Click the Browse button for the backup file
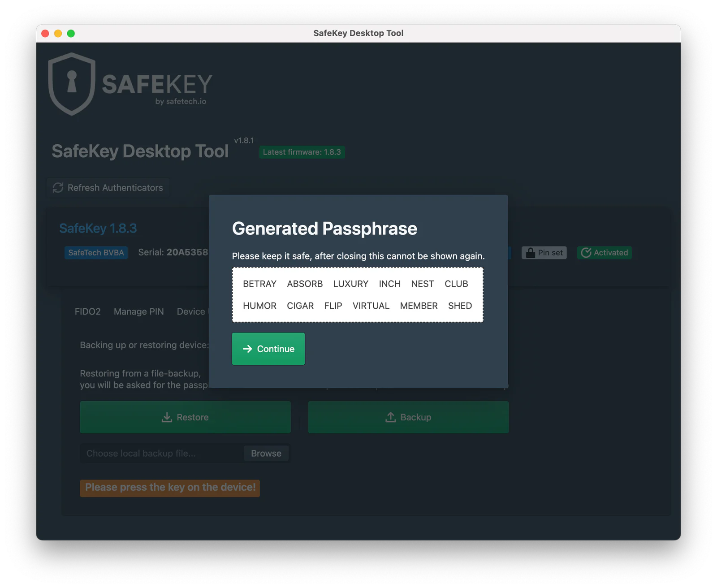The height and width of the screenshot is (588, 717). pos(266,454)
